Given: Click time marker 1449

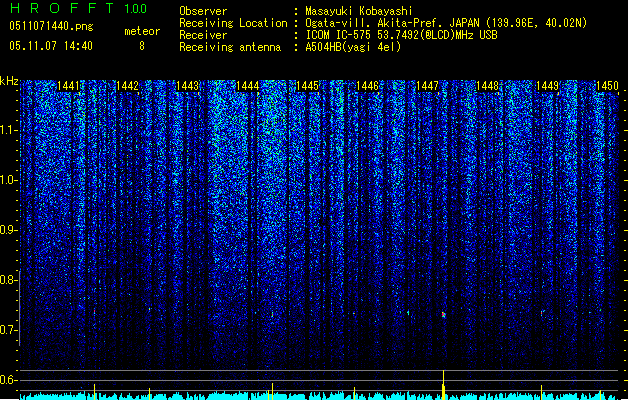Looking at the screenshot, I should [x=547, y=86].
